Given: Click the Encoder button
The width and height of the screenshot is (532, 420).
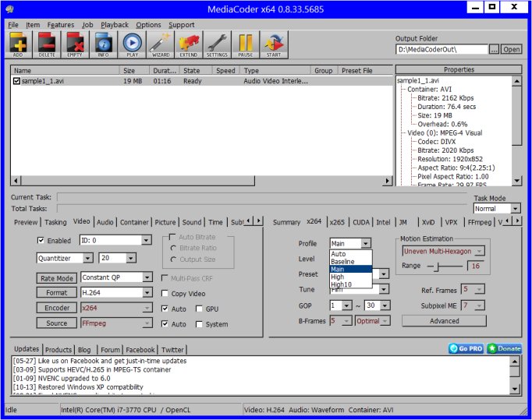Looking at the screenshot, I should 57,308.
